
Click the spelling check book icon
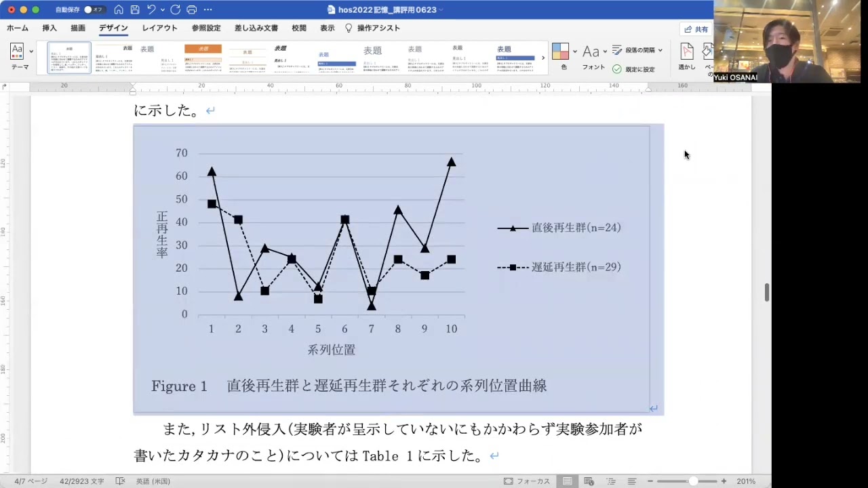pyautogui.click(x=120, y=481)
